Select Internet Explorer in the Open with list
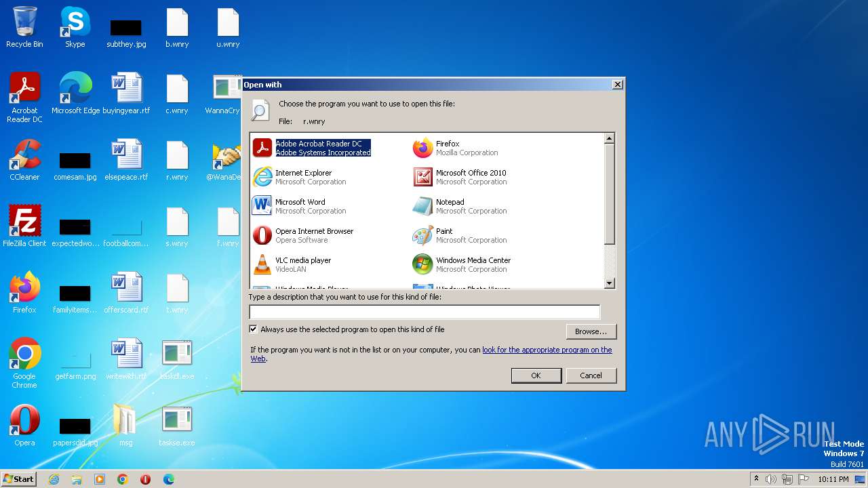The width and height of the screenshot is (868, 488). [x=299, y=177]
